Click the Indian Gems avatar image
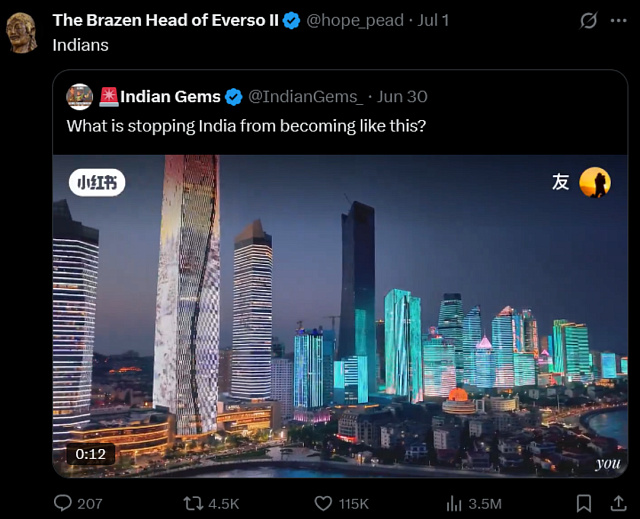This screenshot has height=519, width=640. click(x=80, y=97)
